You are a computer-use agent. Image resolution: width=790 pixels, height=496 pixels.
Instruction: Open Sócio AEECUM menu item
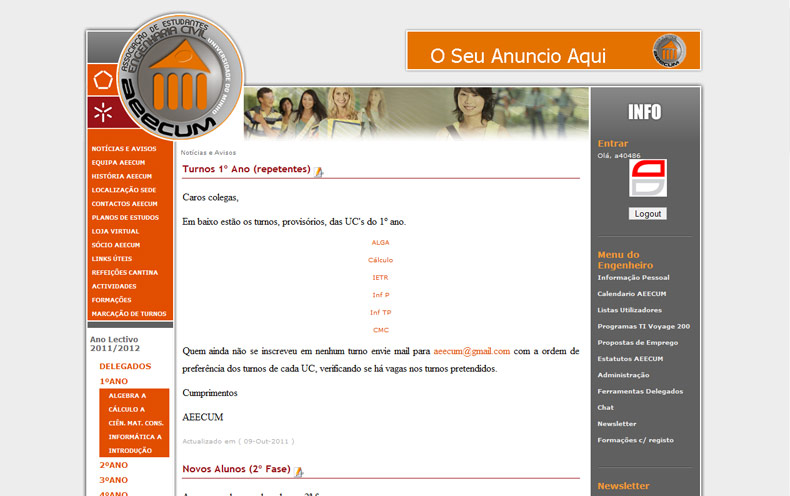pyautogui.click(x=116, y=245)
